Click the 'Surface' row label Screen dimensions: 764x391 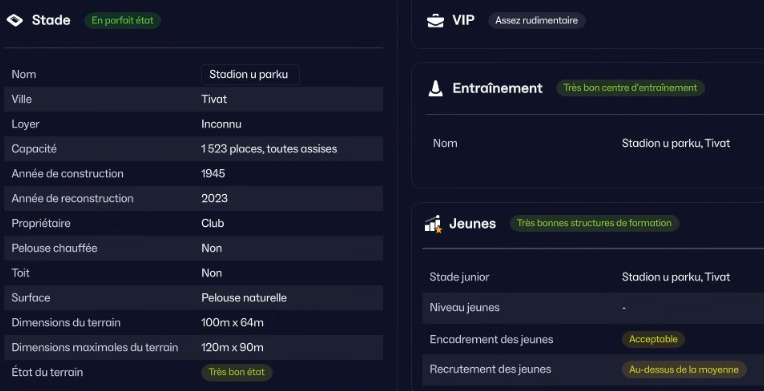[x=31, y=298]
